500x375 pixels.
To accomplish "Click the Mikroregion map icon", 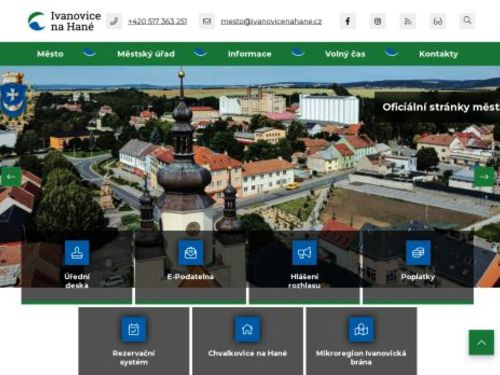I will pyautogui.click(x=361, y=329).
